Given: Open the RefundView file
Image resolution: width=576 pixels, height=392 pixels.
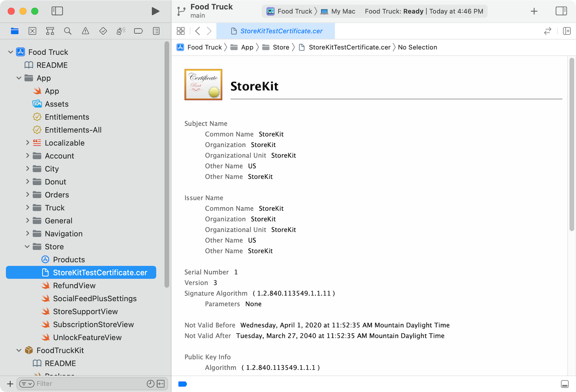Looking at the screenshot, I should click(x=74, y=285).
